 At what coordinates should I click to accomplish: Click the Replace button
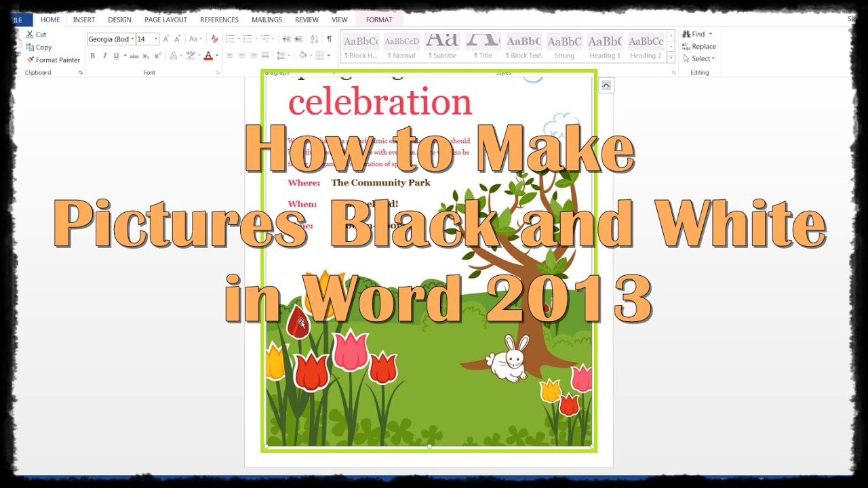pyautogui.click(x=699, y=46)
